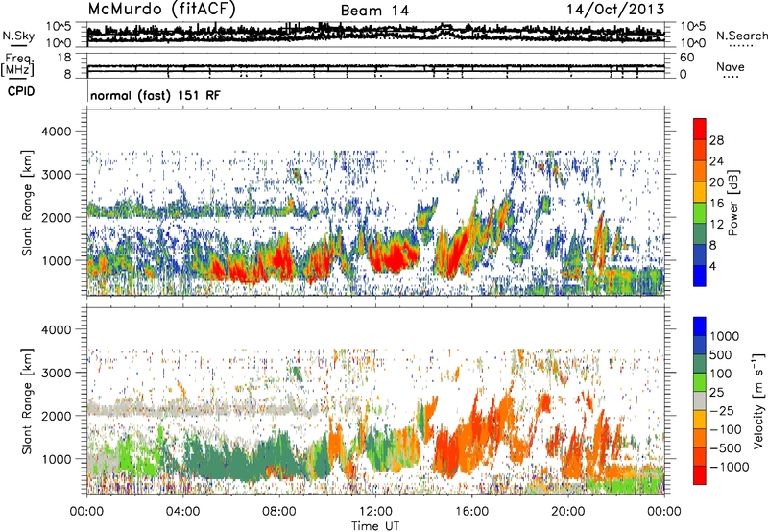Screen dimensions: 768x532
Task: Click the "20:00" time tick label
Action: point(567,512)
